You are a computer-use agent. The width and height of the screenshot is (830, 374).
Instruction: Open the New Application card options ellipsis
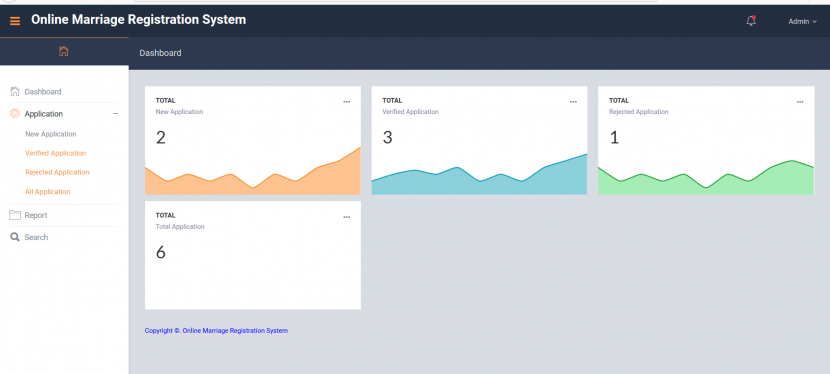[347, 102]
